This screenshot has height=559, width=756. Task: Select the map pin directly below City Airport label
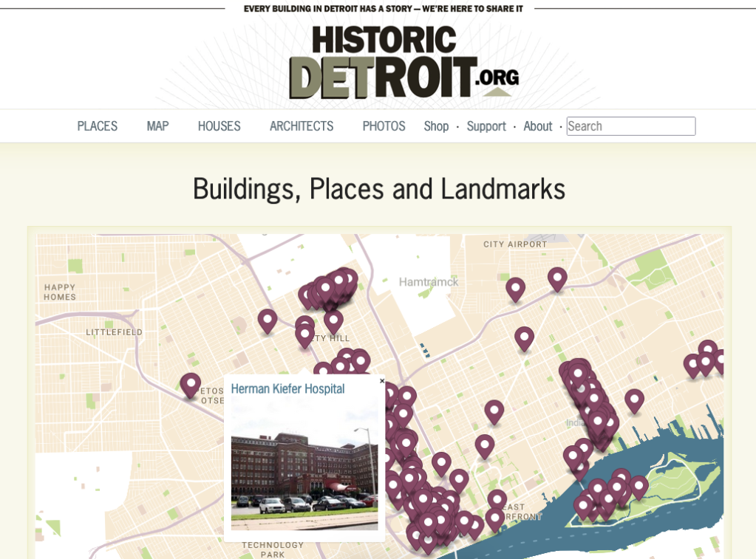click(x=515, y=288)
